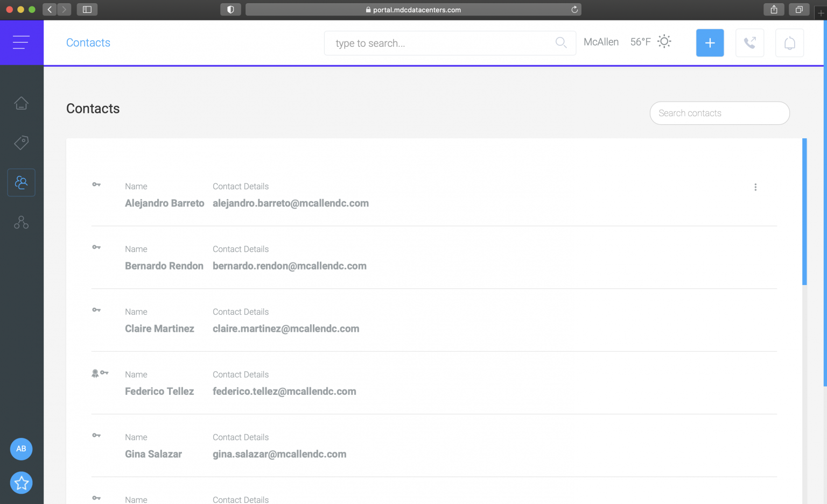
Task: Open the hamburger menu top left
Action: 21,42
